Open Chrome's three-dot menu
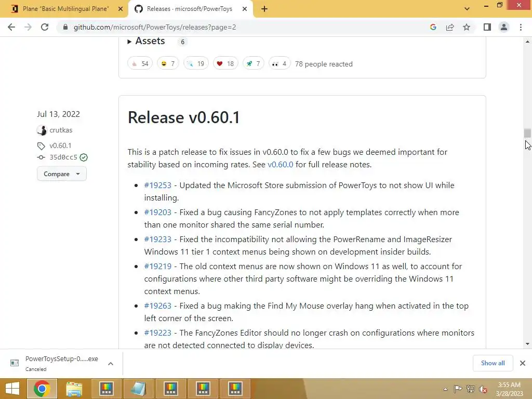 click(x=521, y=27)
